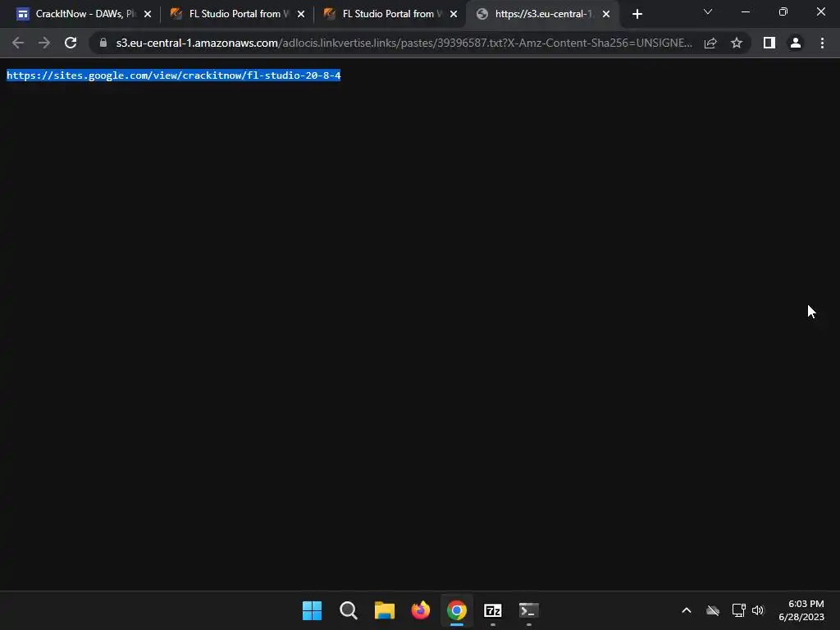Open File Explorer from the taskbar
Image resolution: width=840 pixels, height=630 pixels.
[x=385, y=610]
